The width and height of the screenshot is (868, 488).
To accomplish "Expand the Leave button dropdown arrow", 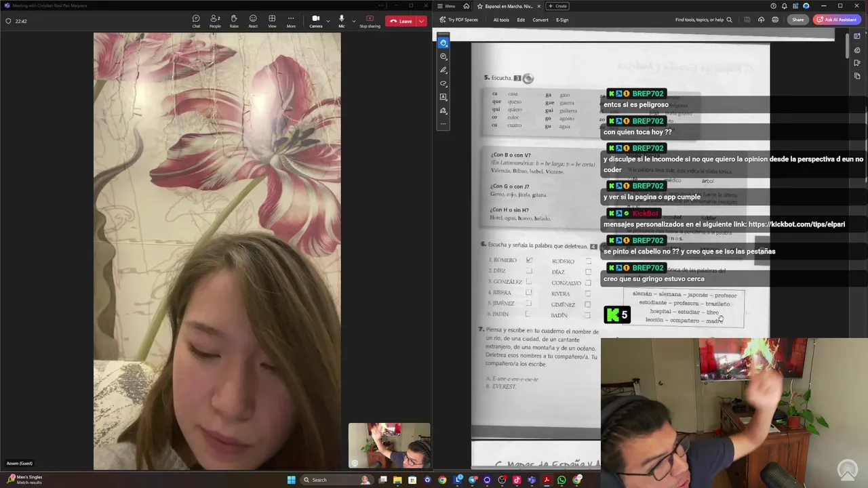I will (422, 21).
